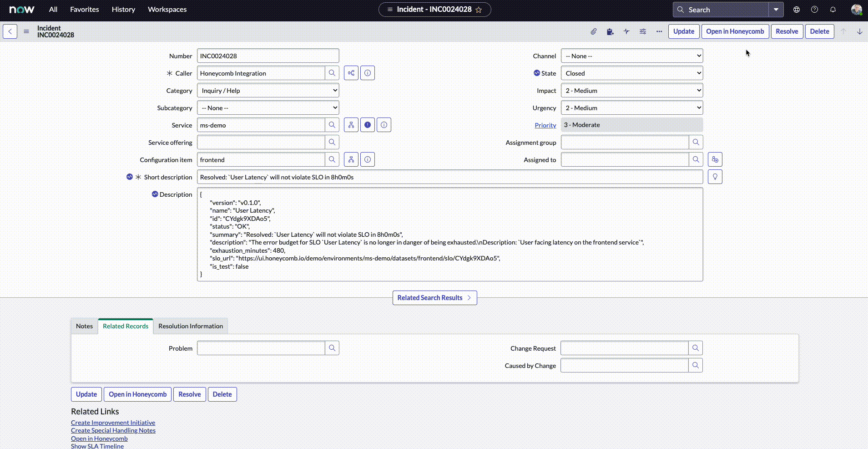
Task: Click the Assigned to lookup magnifier
Action: (696, 160)
